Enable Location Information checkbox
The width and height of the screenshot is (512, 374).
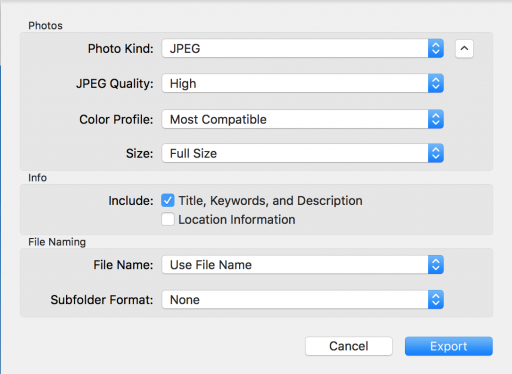(168, 220)
